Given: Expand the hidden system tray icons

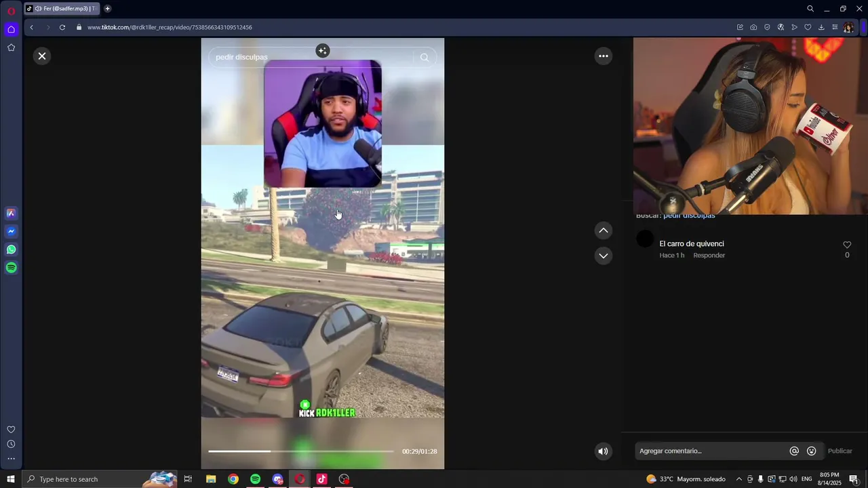Looking at the screenshot, I should point(738,479).
